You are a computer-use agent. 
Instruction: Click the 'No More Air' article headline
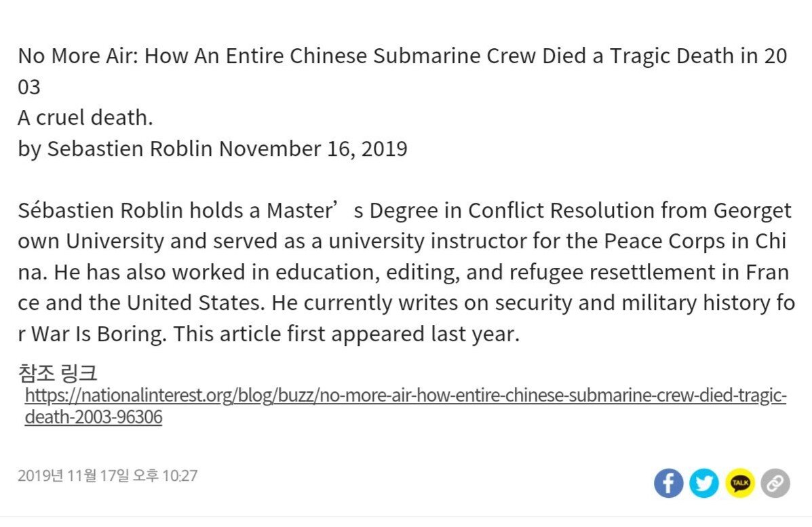pos(402,71)
